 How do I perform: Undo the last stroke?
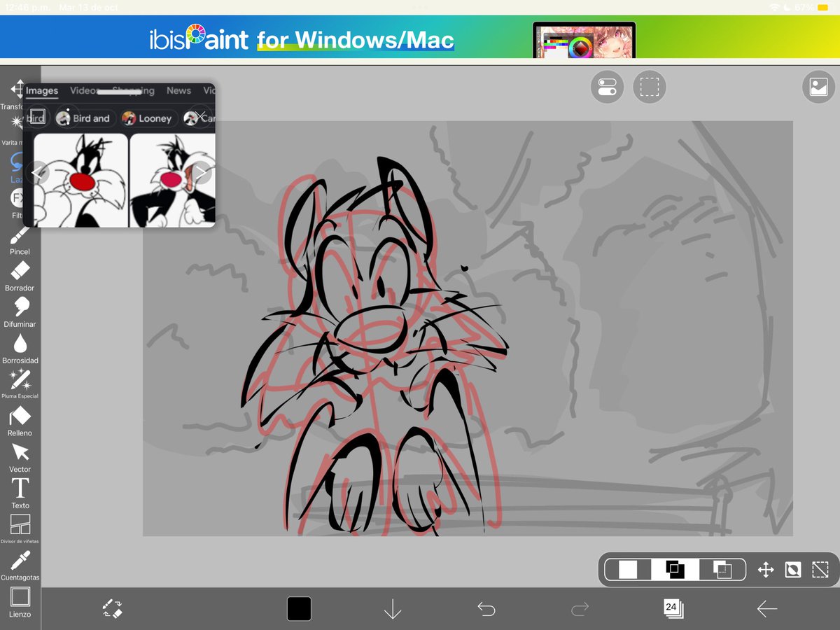[x=486, y=609]
